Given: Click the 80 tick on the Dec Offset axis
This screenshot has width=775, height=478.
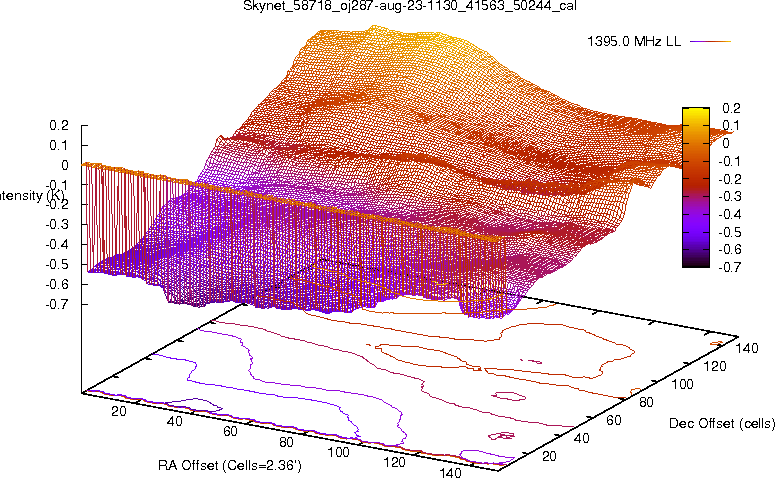Looking at the screenshot, I should point(646,402).
